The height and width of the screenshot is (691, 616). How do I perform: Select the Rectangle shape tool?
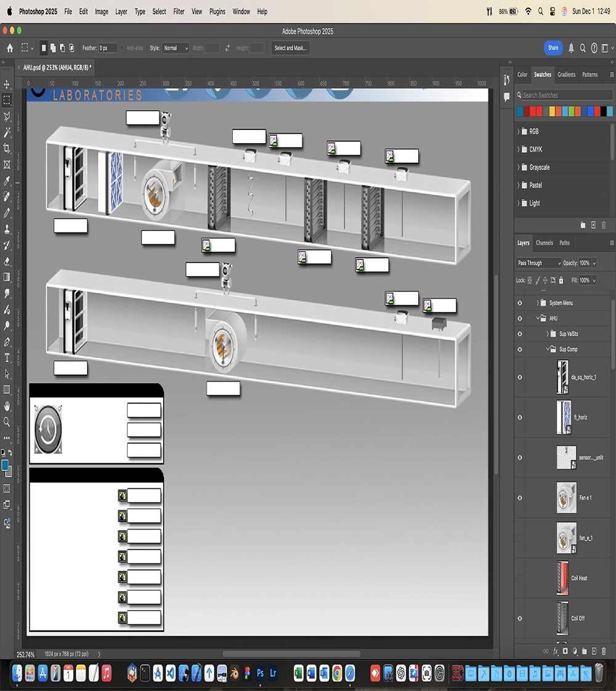(7, 390)
